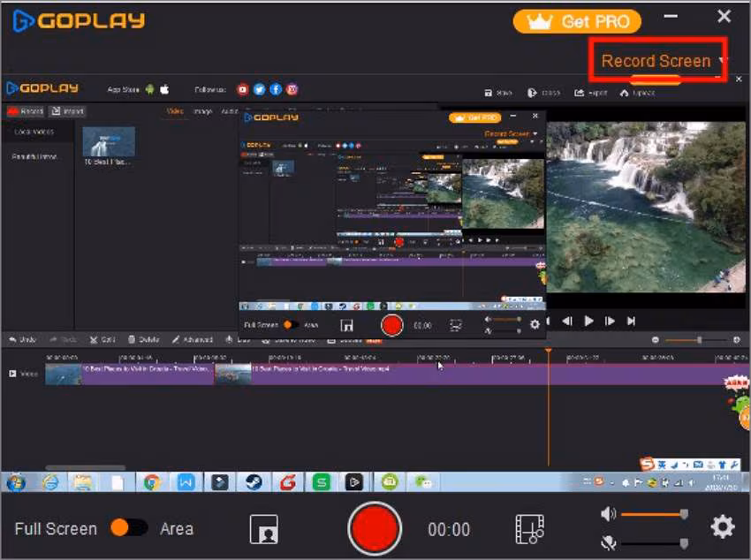
Task: Click the editor's Import button
Action: click(67, 111)
